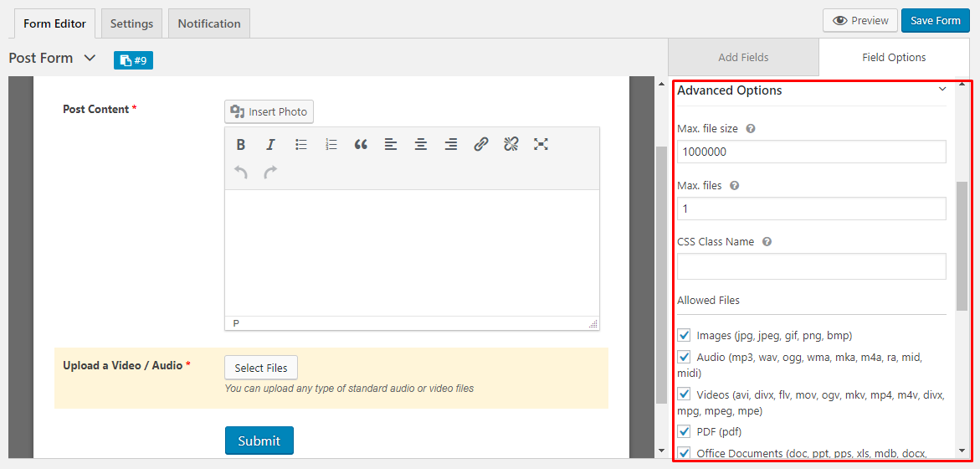The width and height of the screenshot is (980, 469).
Task: Click the Max. file size field
Action: [x=811, y=152]
